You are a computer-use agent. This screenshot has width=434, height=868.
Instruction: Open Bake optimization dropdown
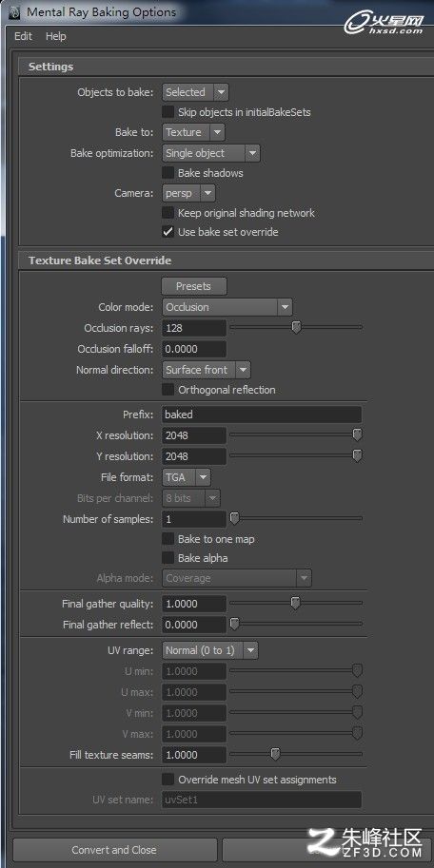click(210, 153)
